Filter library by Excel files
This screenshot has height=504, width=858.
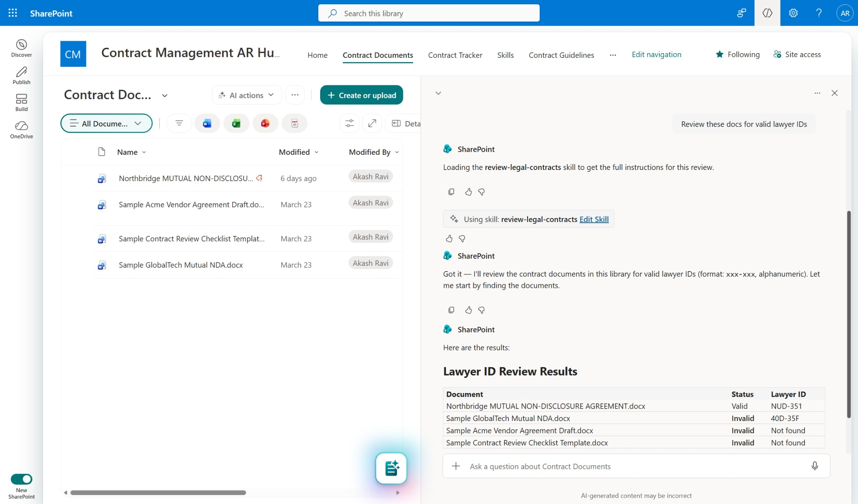click(236, 123)
